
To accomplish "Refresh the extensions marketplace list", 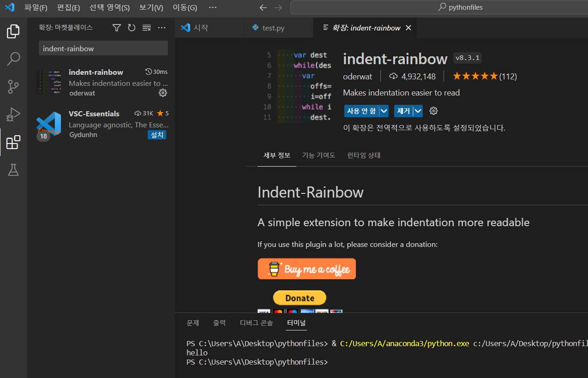I will pyautogui.click(x=132, y=28).
